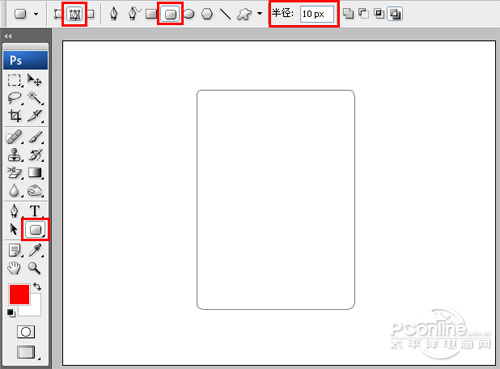Enable Add to path area mode
500x369 pixels.
click(x=348, y=14)
